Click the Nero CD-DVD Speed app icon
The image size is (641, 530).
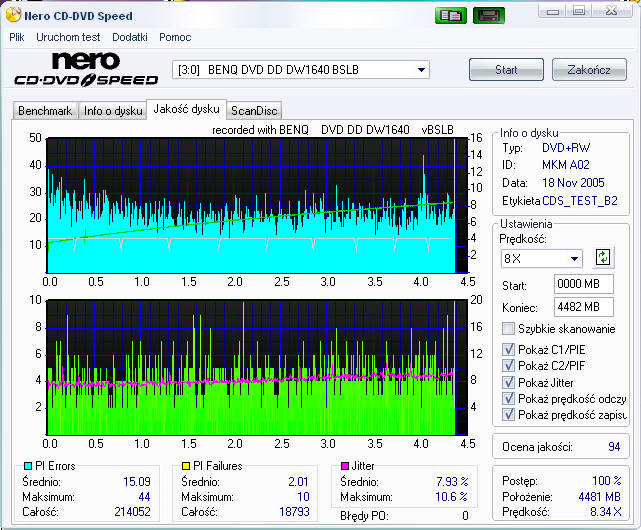pos(13,15)
